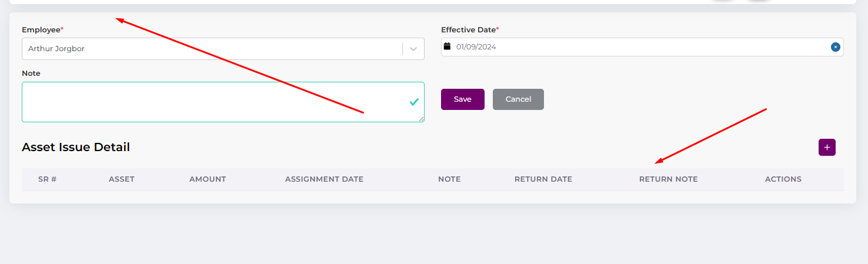Click inside the Note text area

pyautogui.click(x=212, y=102)
